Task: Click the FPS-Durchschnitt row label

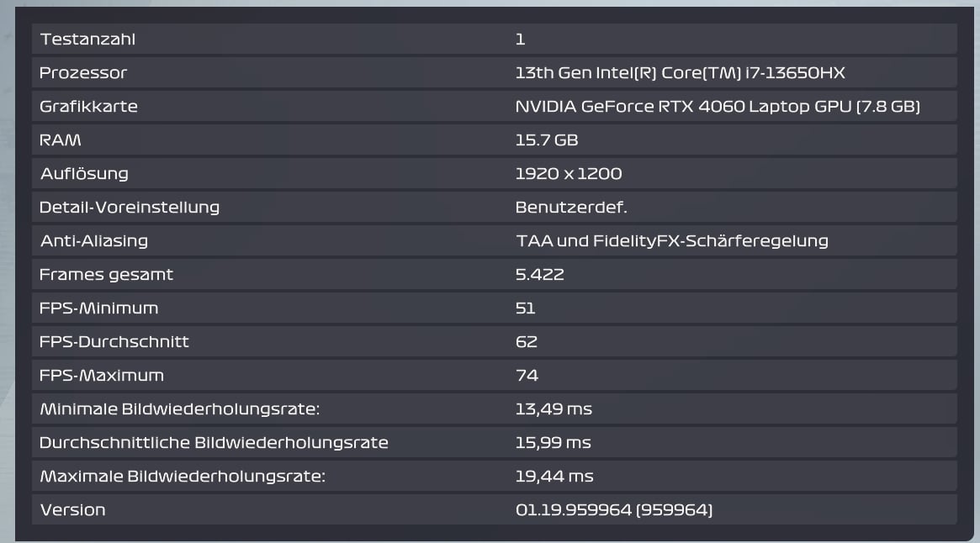Action: pos(114,342)
